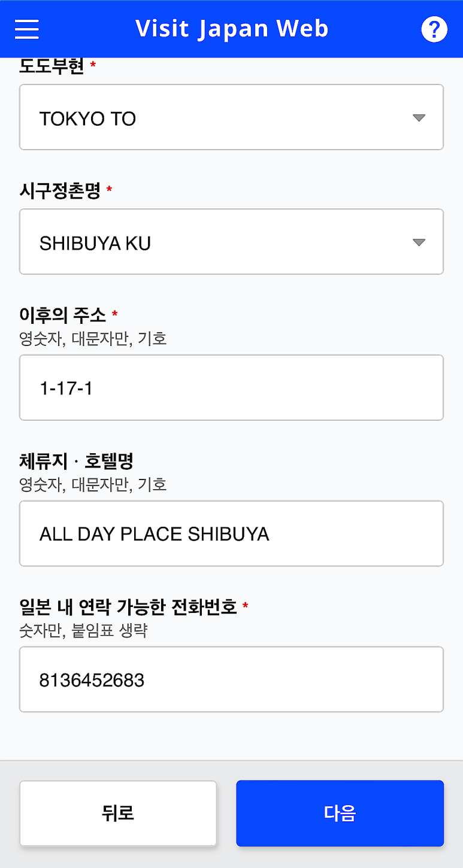Click the arrow beside TOKYO TO
The height and width of the screenshot is (868, 463).
[419, 118]
